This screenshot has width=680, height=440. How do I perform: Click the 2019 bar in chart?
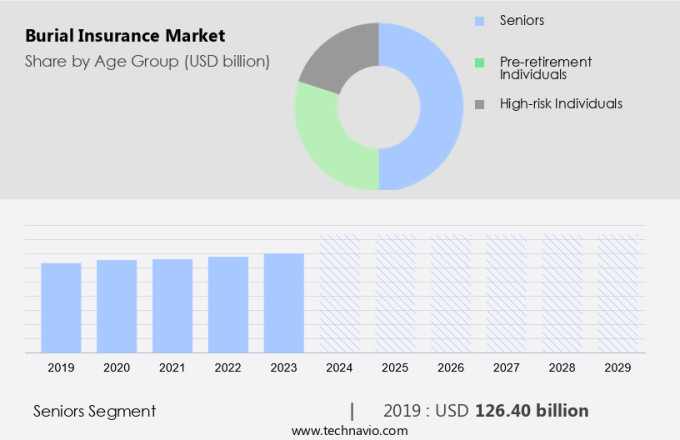click(61, 307)
